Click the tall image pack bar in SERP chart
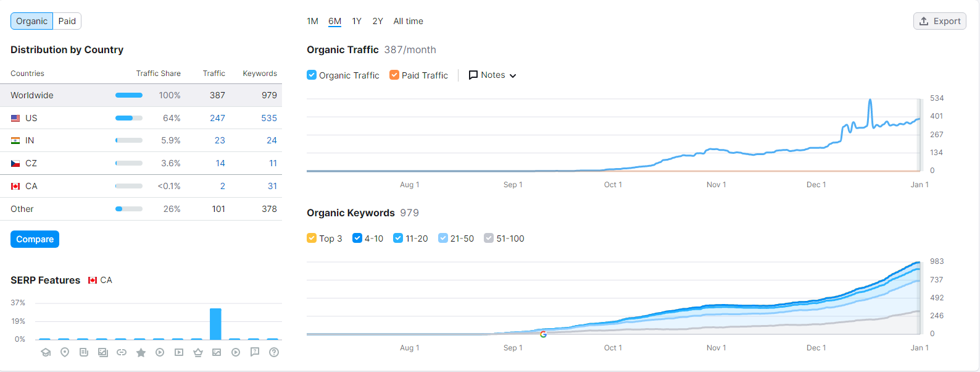 [x=215, y=323]
